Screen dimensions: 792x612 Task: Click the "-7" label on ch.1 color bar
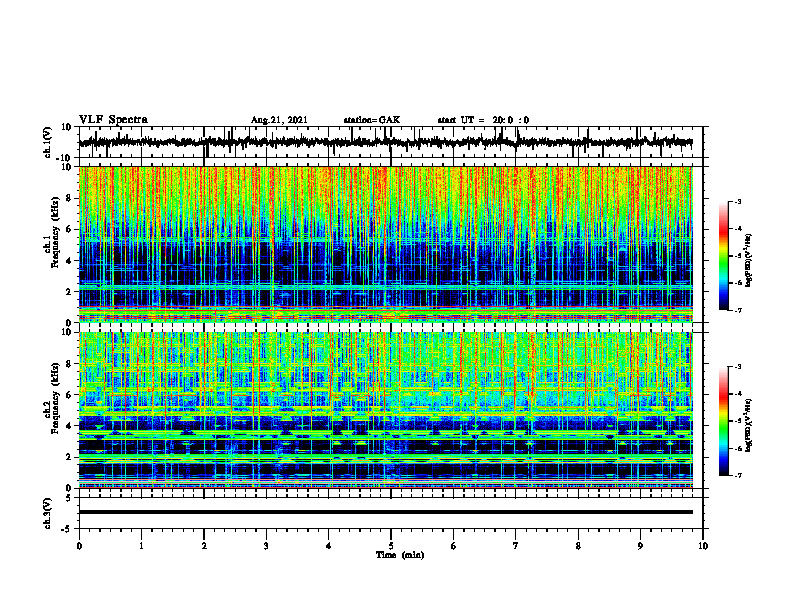[737, 310]
